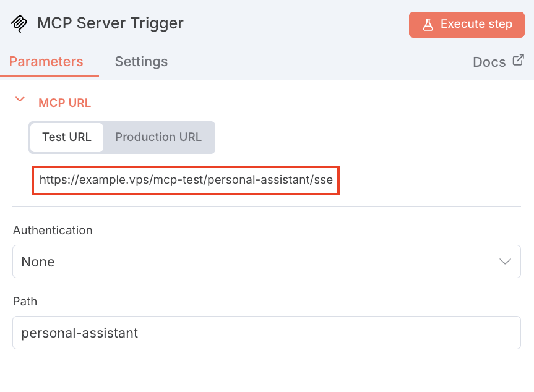
Task: Click the orange chevron next to MCP URL
Action: coord(19,98)
